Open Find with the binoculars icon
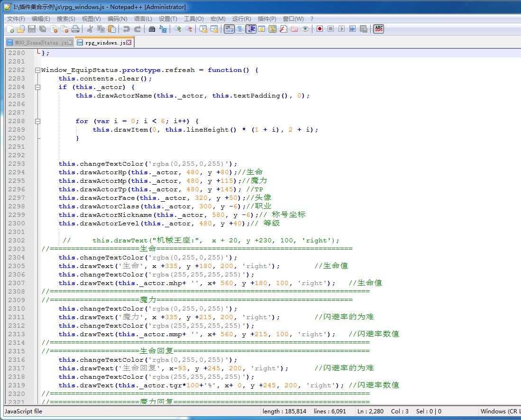521x420 pixels. pos(152,29)
